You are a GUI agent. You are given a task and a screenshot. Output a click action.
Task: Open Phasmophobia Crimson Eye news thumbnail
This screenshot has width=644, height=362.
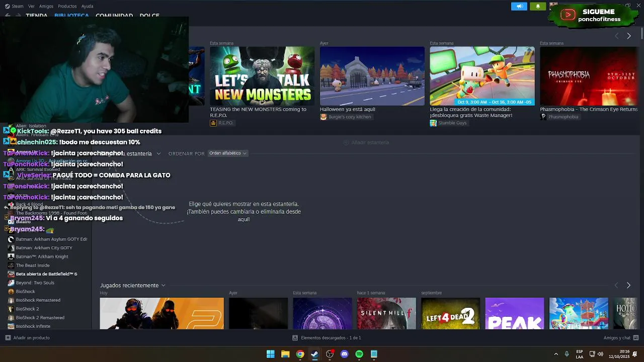point(589,76)
